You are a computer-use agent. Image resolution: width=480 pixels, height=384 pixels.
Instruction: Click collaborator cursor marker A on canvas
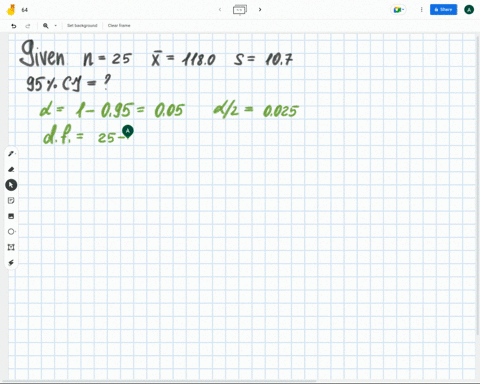[x=128, y=132]
